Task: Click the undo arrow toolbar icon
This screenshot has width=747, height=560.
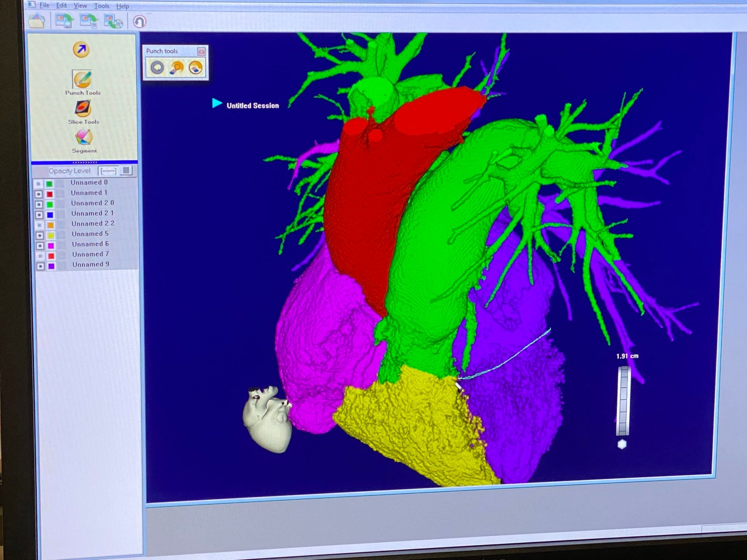Action: pyautogui.click(x=139, y=21)
